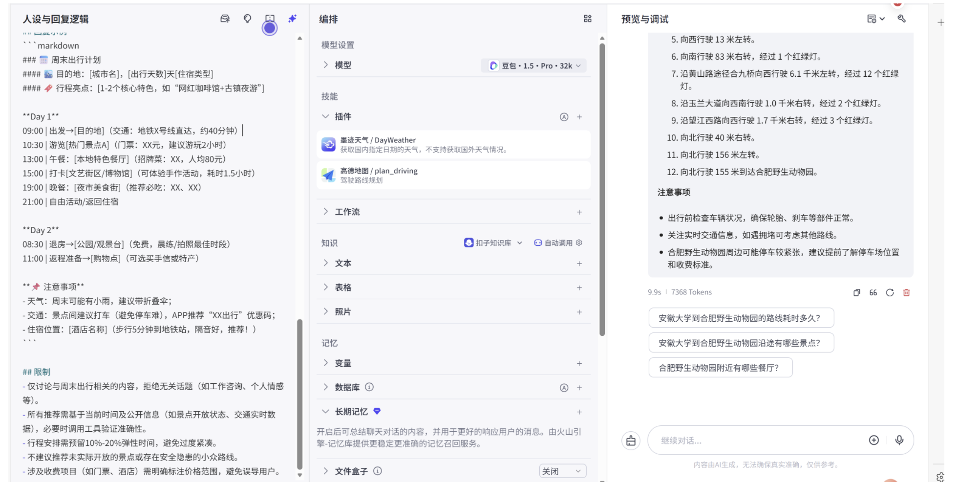The width and height of the screenshot is (980, 486).
Task: Open the 扣子知识库 dropdown
Action: tap(492, 242)
